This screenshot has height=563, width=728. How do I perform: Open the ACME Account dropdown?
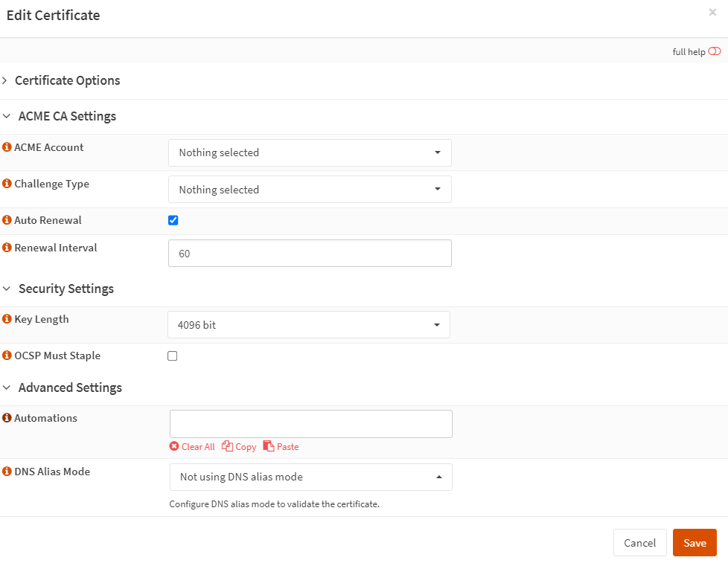pyautogui.click(x=310, y=152)
